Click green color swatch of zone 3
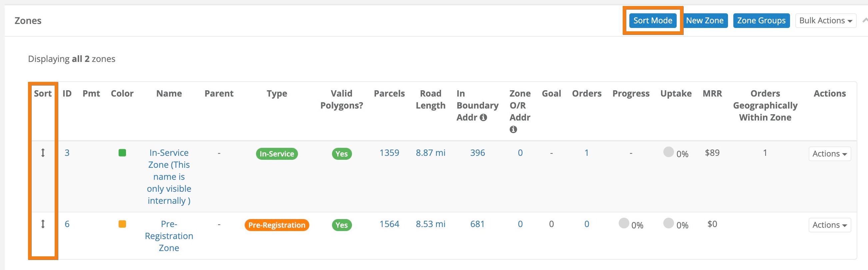Image resolution: width=868 pixels, height=270 pixels. 122,153
